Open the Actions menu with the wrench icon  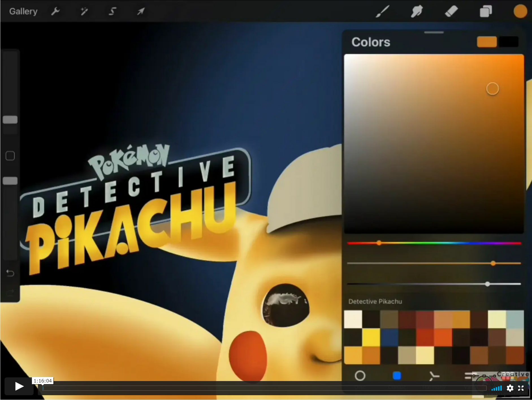pos(55,11)
